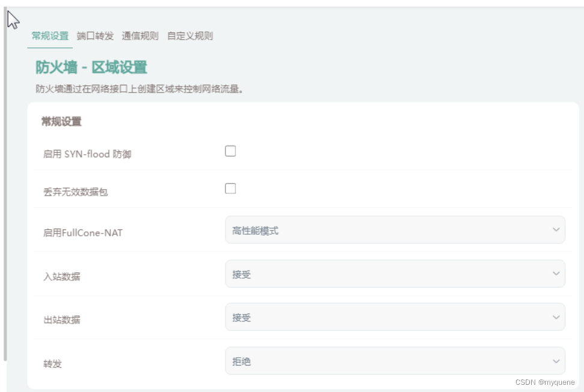Click the vertical scrollbar on left edge
This screenshot has width=584, height=392.
(5, 198)
